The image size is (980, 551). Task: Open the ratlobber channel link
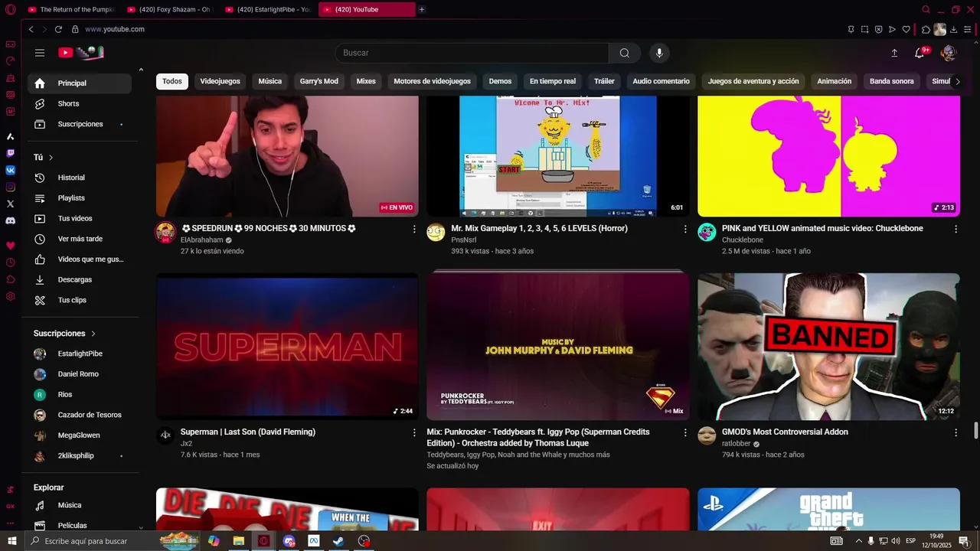pyautogui.click(x=736, y=444)
